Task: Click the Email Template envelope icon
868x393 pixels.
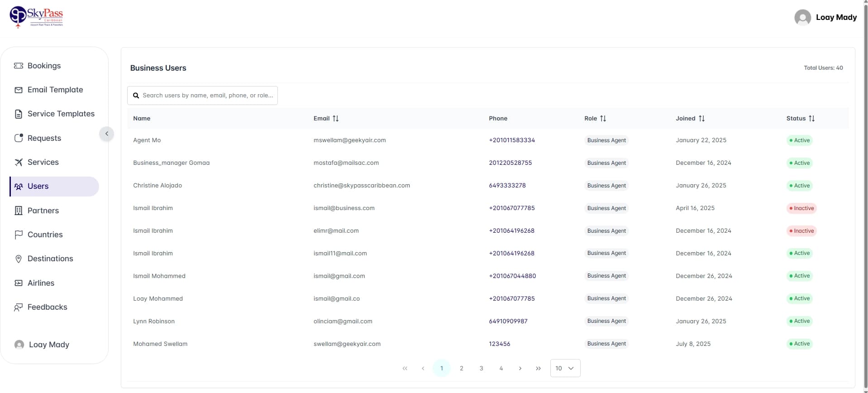Action: click(x=19, y=90)
